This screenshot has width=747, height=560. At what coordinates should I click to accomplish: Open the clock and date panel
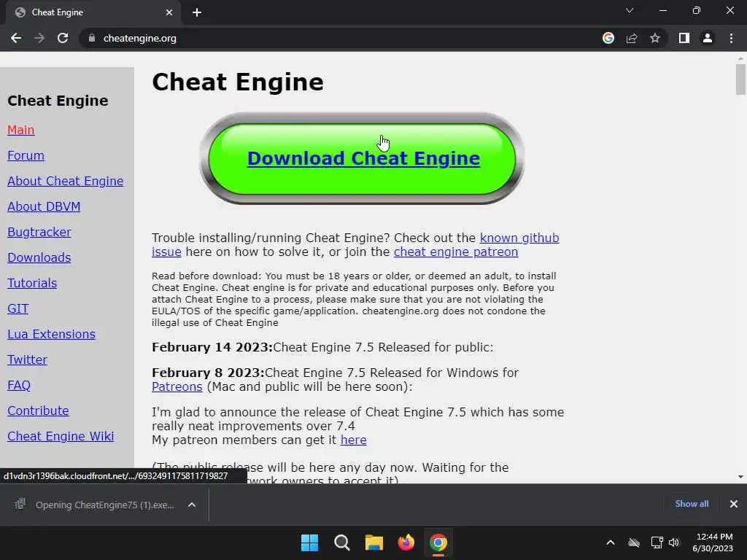(x=713, y=542)
